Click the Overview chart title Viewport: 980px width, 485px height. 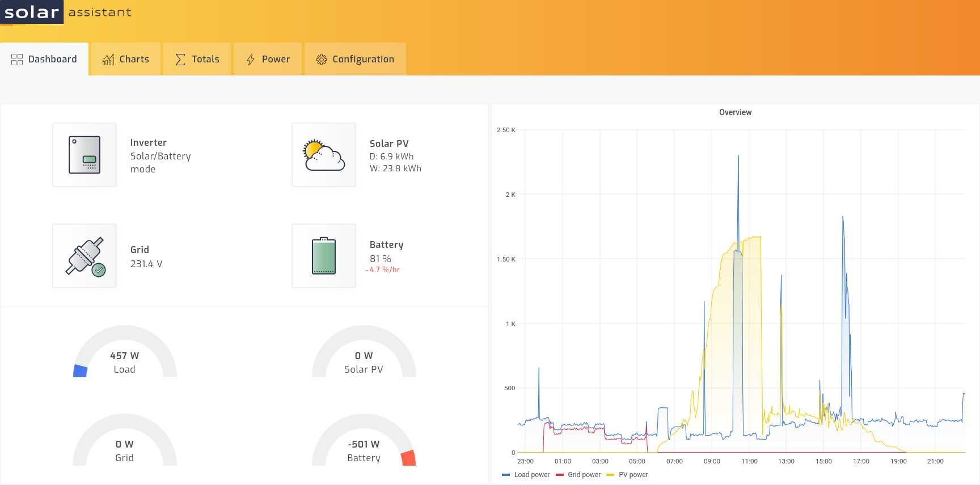(735, 112)
